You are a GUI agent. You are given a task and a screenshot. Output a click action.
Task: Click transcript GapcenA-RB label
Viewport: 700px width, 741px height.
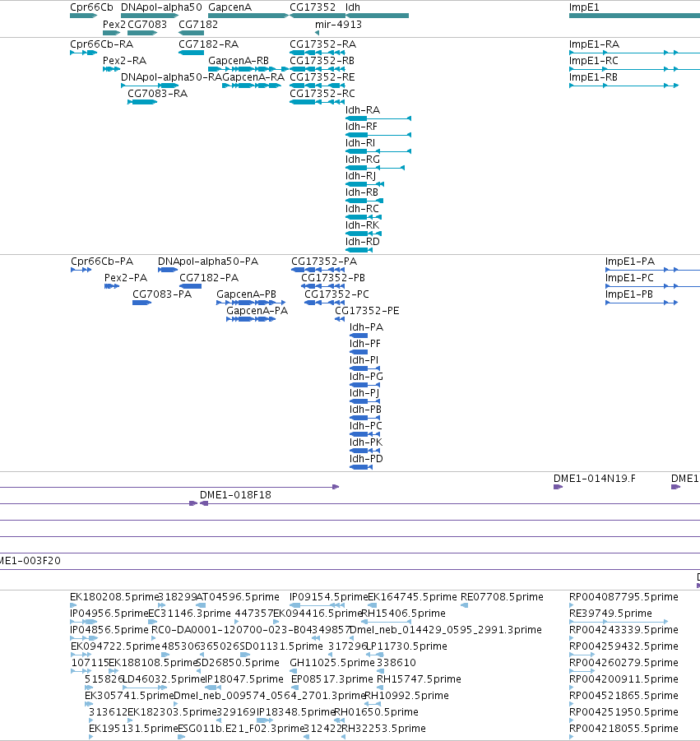tap(239, 61)
